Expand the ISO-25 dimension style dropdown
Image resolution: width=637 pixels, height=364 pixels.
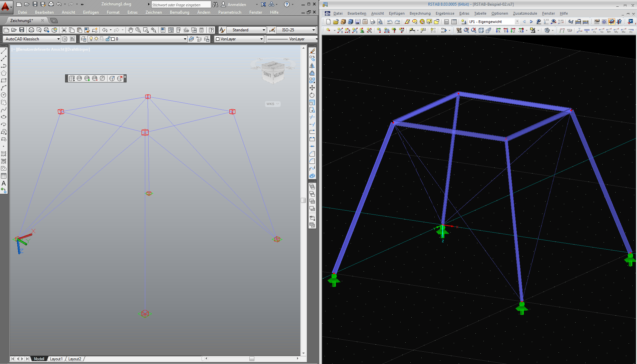[x=313, y=30]
